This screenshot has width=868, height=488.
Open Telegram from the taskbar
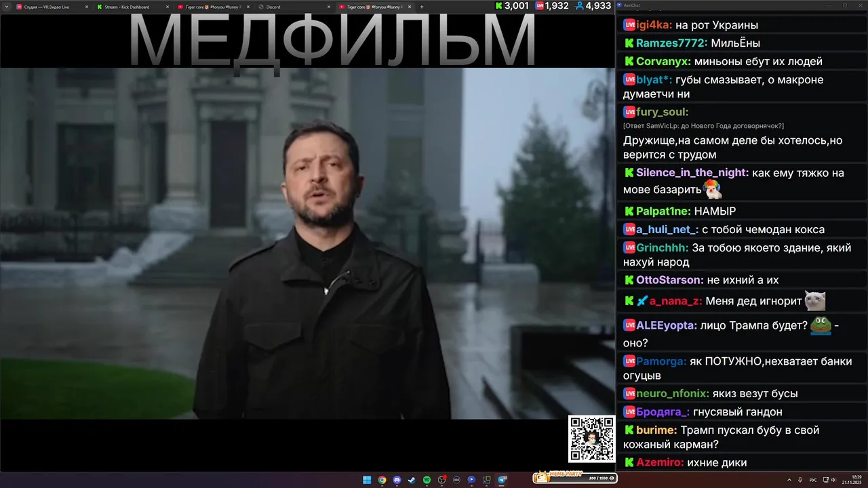coord(502,480)
